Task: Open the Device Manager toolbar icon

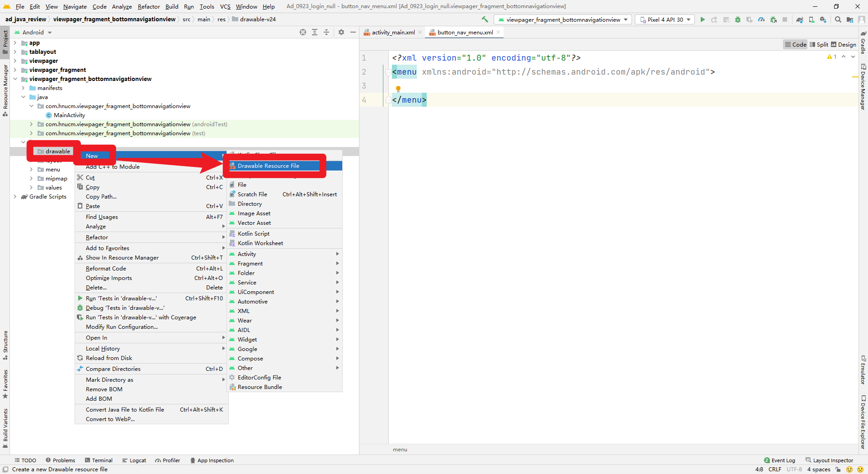Action: click(811, 19)
